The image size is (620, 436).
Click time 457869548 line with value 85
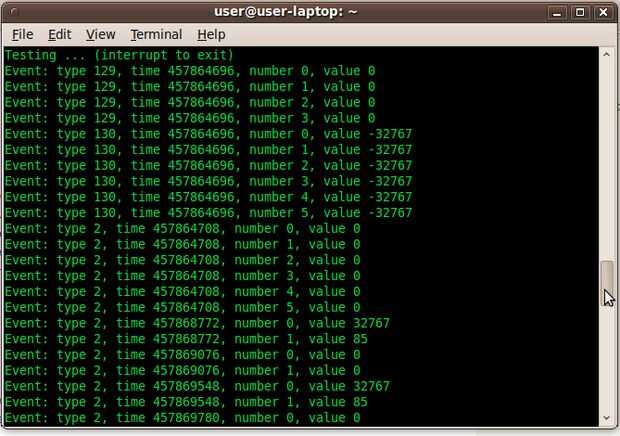point(186,403)
